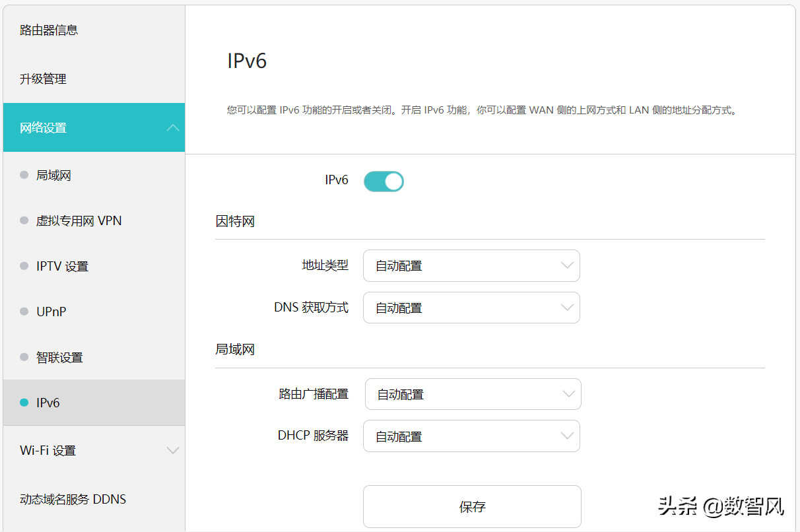800x532 pixels.
Task: Click the gray bullet beside UPnP
Action: (x=24, y=312)
